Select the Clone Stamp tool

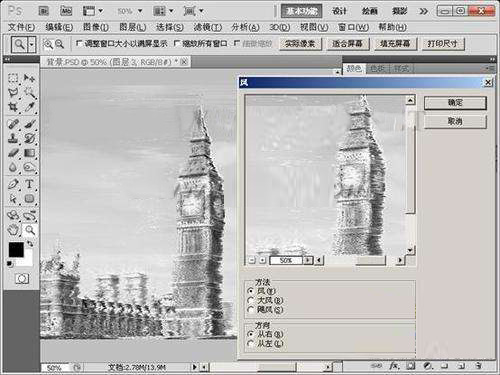[x=13, y=138]
